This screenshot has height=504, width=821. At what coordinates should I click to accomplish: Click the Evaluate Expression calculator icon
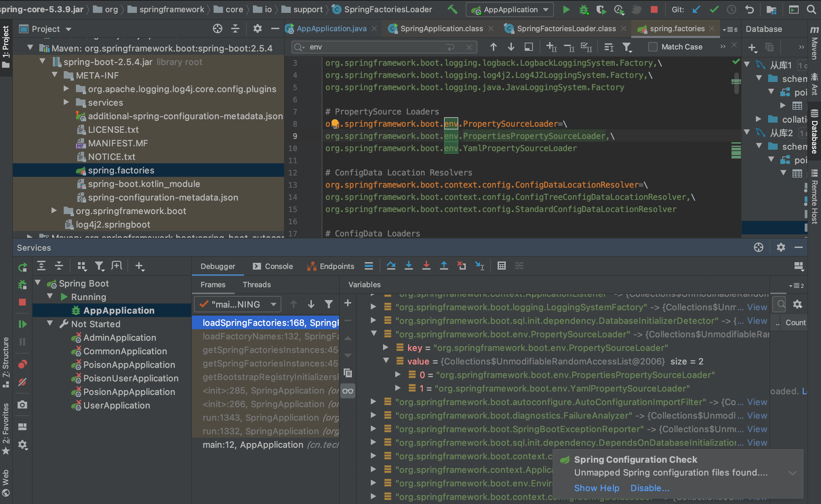(x=501, y=266)
